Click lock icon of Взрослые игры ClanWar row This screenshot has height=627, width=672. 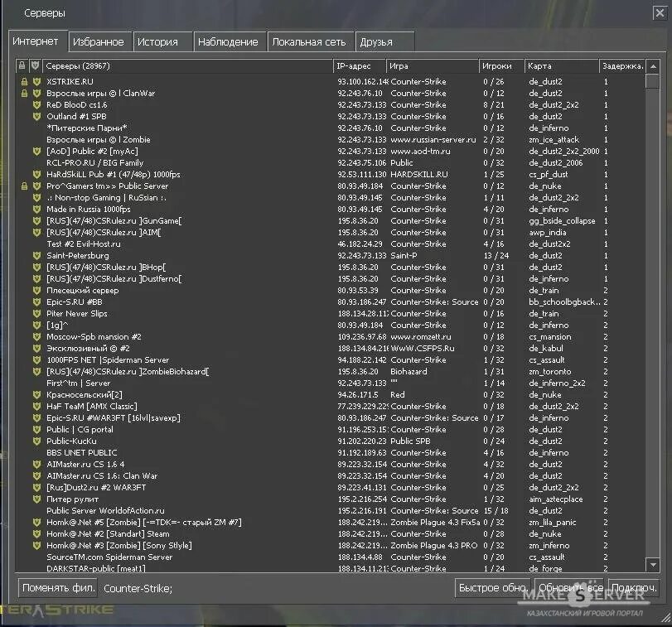click(x=24, y=93)
